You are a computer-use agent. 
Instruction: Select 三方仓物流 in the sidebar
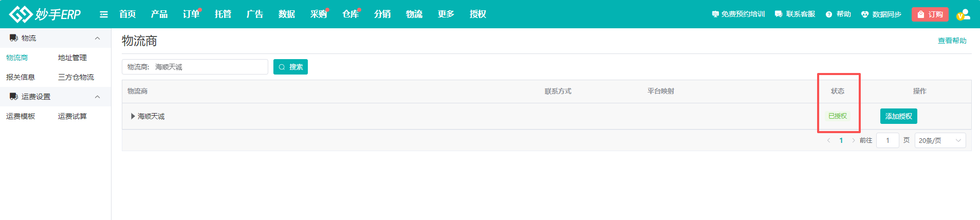tap(76, 77)
